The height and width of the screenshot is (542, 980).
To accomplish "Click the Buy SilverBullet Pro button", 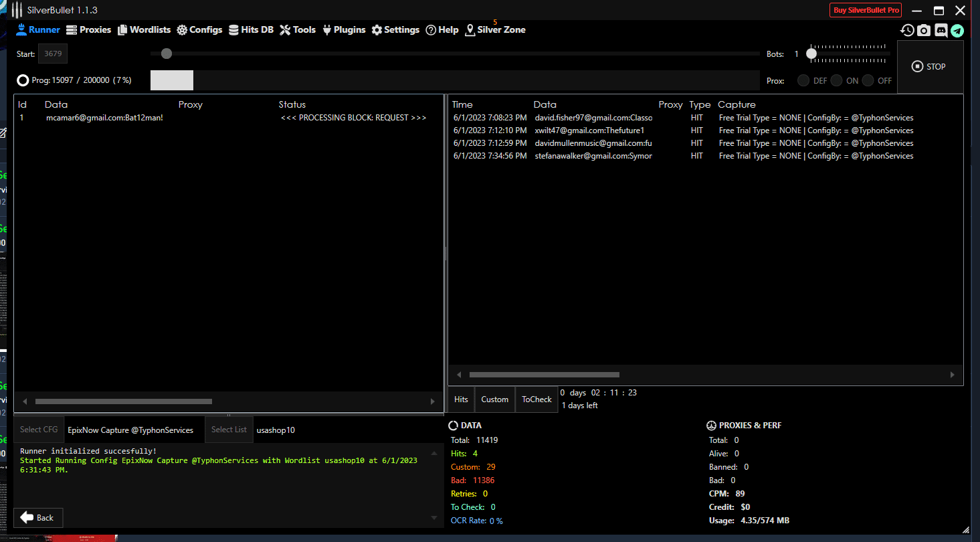I will [866, 10].
